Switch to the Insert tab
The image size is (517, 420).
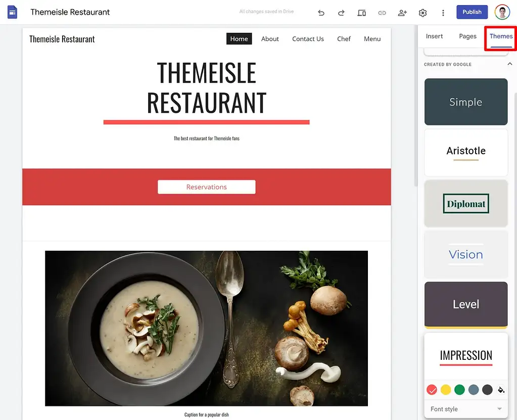click(434, 36)
